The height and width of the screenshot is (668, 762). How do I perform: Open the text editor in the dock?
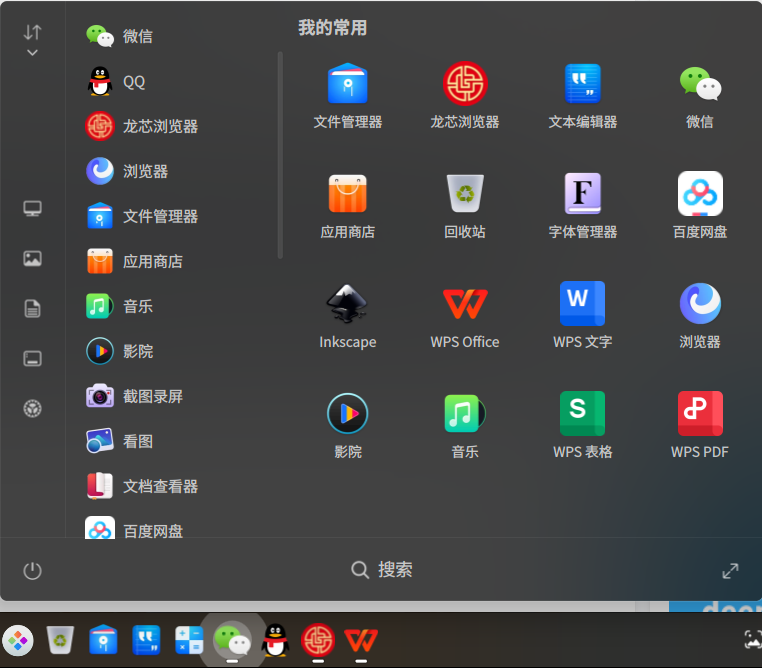[x=146, y=640]
